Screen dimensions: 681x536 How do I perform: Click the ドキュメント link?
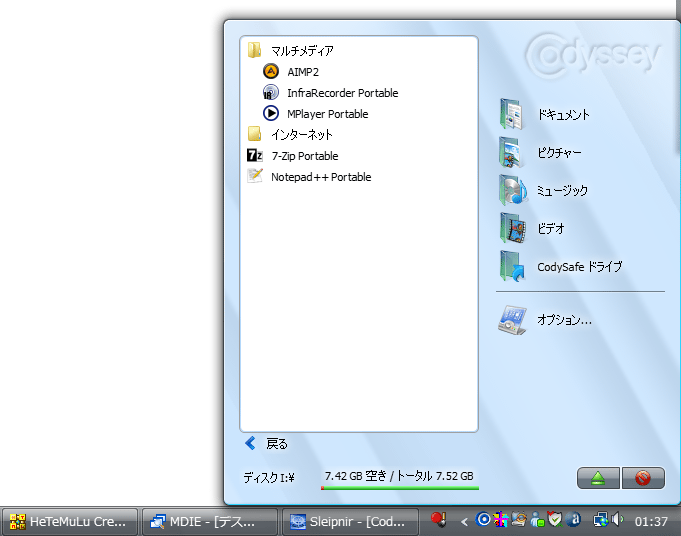(x=563, y=115)
